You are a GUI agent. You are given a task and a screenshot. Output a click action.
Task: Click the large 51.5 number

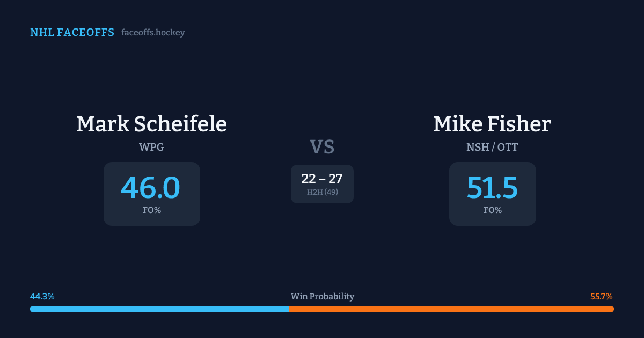[x=492, y=188]
